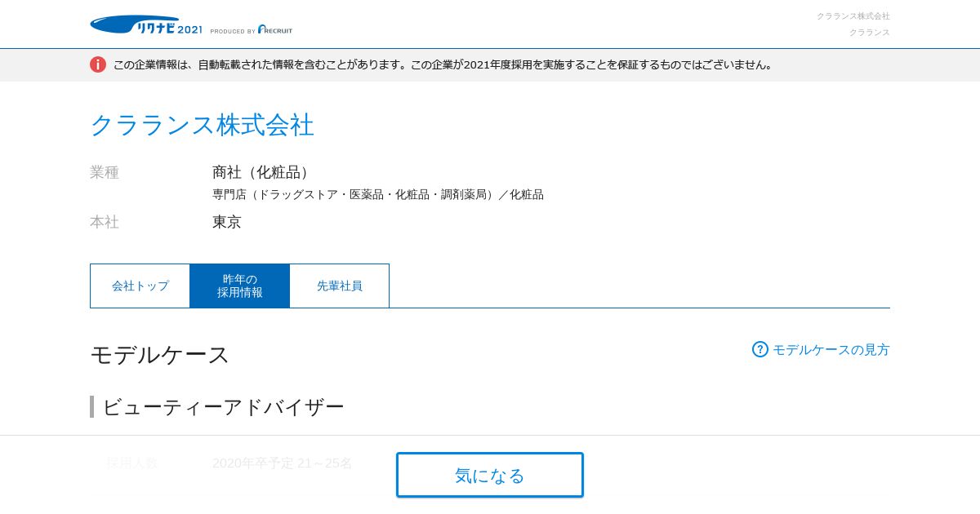Screen dimensions: 980x514
Task: Click クラランス text under header company name
Action: point(870,33)
